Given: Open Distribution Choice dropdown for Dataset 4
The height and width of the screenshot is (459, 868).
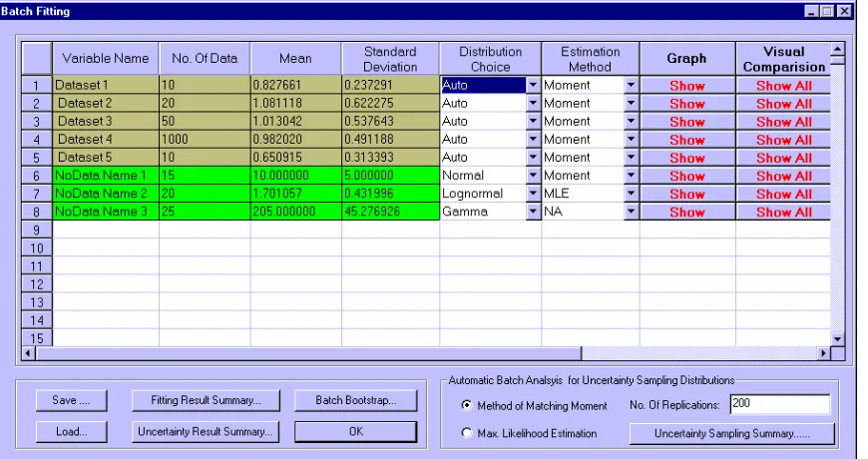Looking at the screenshot, I should coord(533,139).
